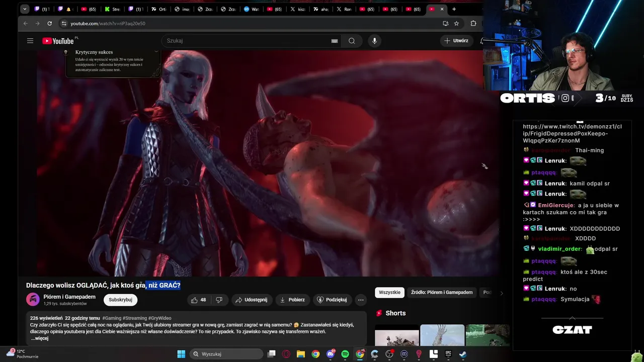Click the youtube.com URL address bar
Screen dimensions: 644x362
[252, 23]
